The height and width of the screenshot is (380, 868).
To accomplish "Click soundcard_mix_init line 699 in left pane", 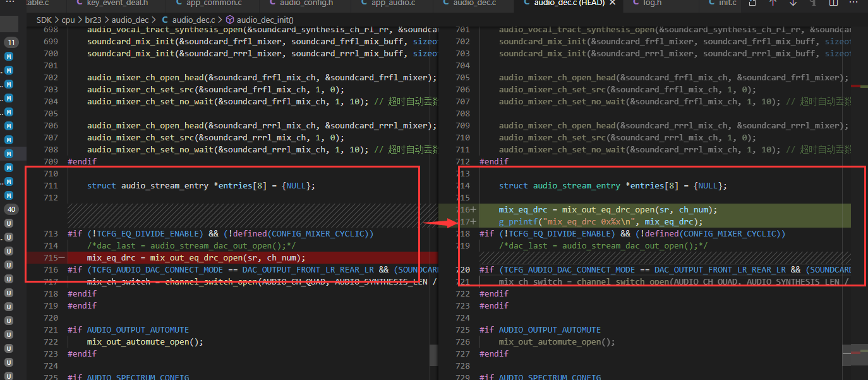I will (262, 42).
